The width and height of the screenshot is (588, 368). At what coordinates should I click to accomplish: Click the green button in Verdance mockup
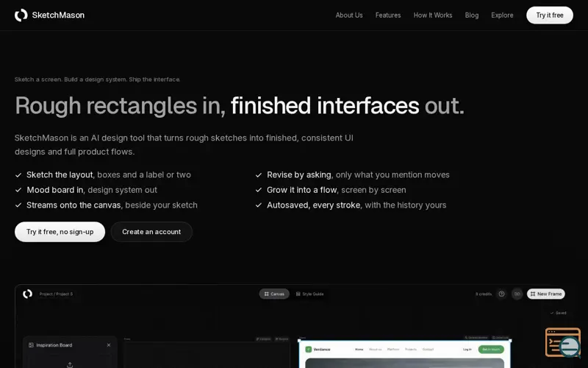tap(491, 349)
